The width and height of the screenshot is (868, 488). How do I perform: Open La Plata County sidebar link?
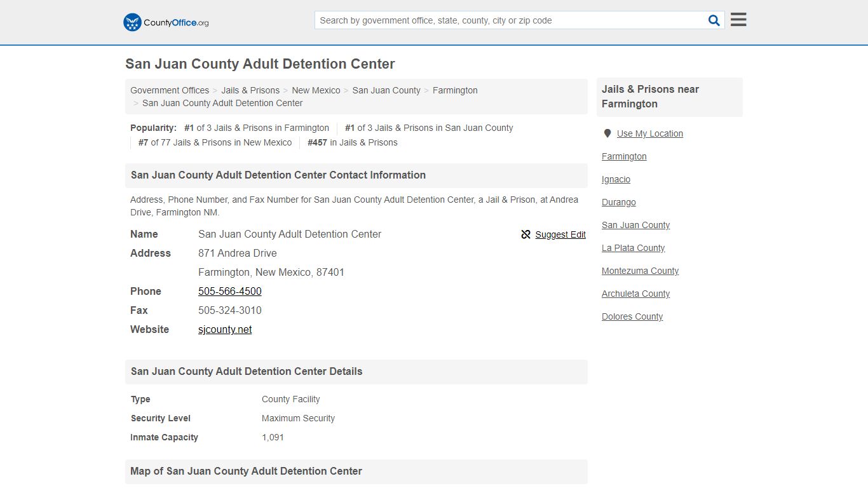pos(633,248)
